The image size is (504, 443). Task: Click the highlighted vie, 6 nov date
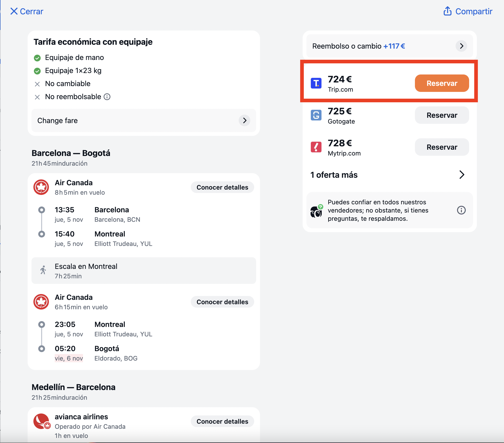click(x=69, y=358)
